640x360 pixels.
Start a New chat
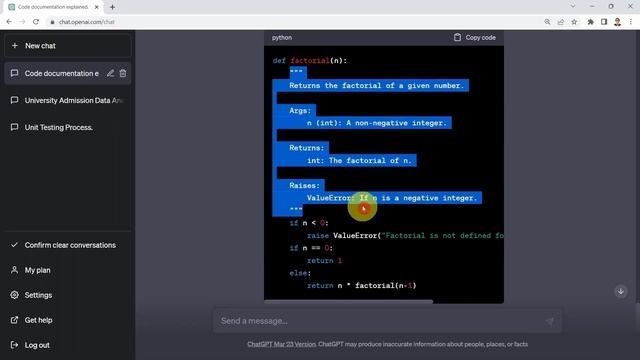[x=68, y=46]
